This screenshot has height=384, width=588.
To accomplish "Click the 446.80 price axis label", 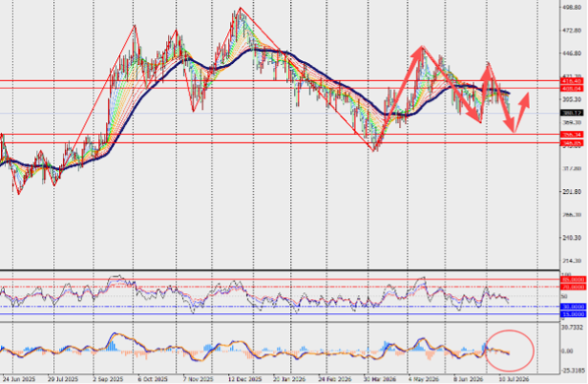I will 573,53.
